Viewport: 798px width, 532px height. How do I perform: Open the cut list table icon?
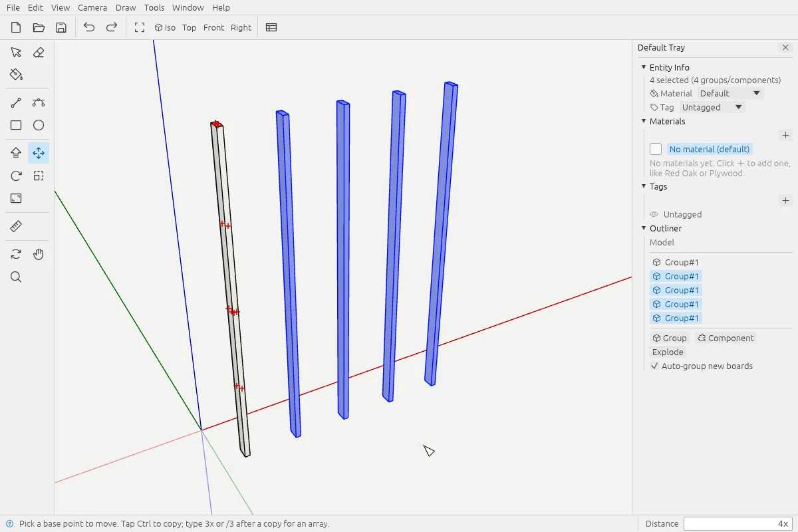point(271,27)
